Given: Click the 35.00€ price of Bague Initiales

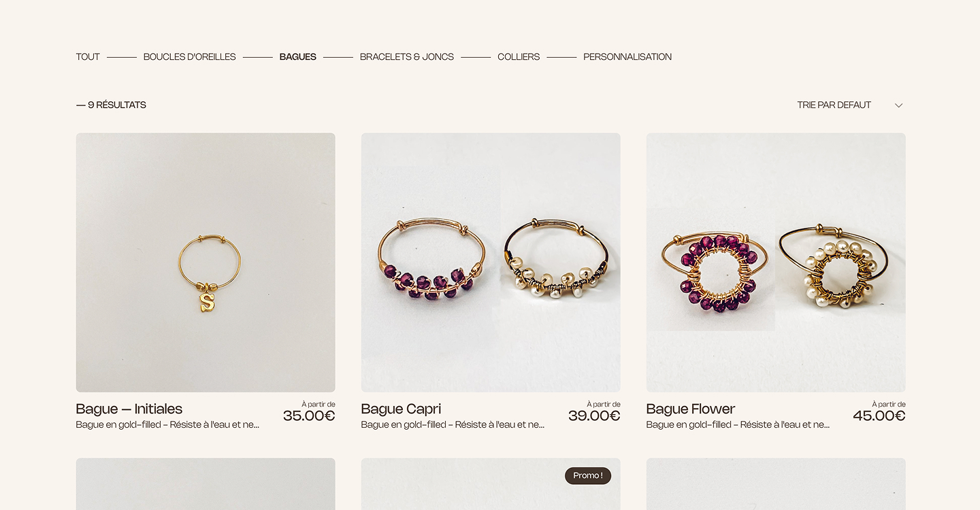Looking at the screenshot, I should coord(309,416).
